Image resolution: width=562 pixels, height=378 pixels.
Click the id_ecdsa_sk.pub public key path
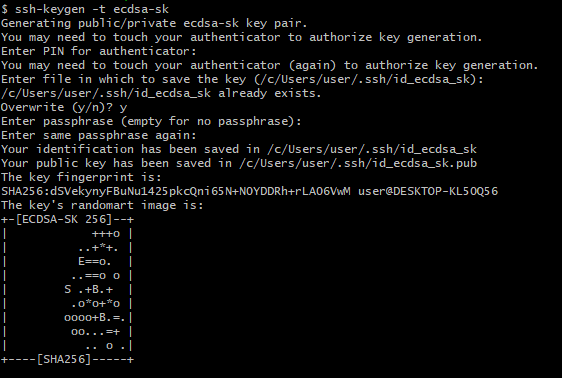click(358, 163)
